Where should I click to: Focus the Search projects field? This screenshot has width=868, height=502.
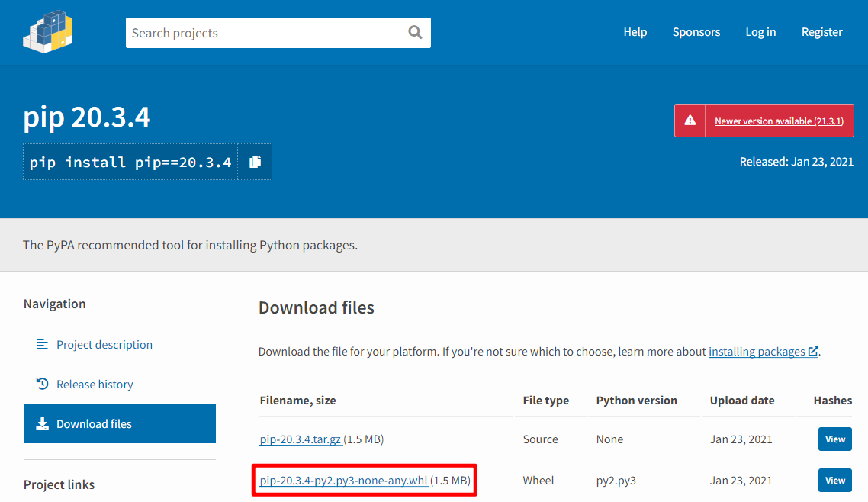click(x=278, y=33)
